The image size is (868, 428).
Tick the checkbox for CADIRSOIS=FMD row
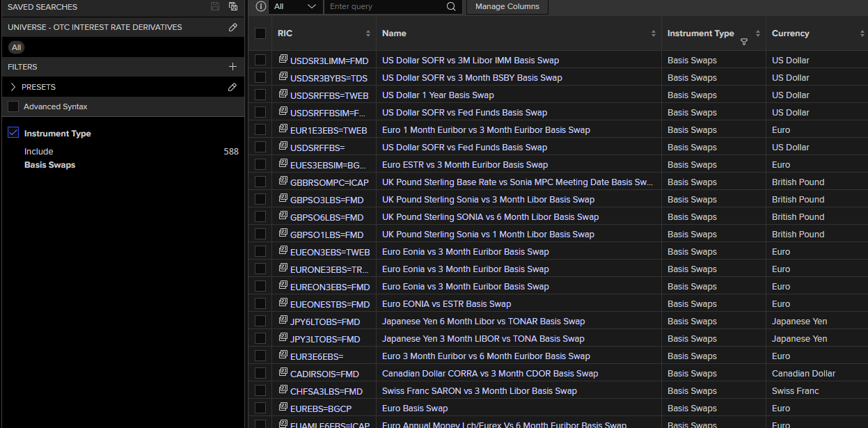(x=260, y=373)
